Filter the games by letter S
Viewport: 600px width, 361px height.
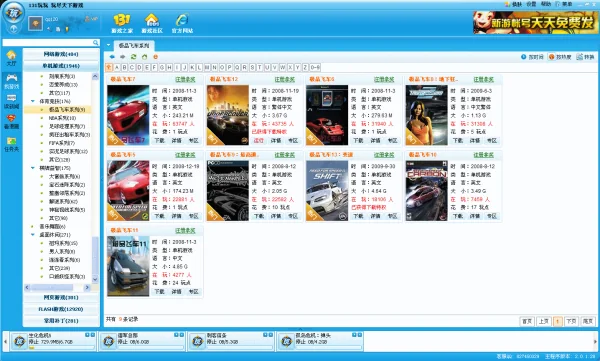(x=252, y=67)
